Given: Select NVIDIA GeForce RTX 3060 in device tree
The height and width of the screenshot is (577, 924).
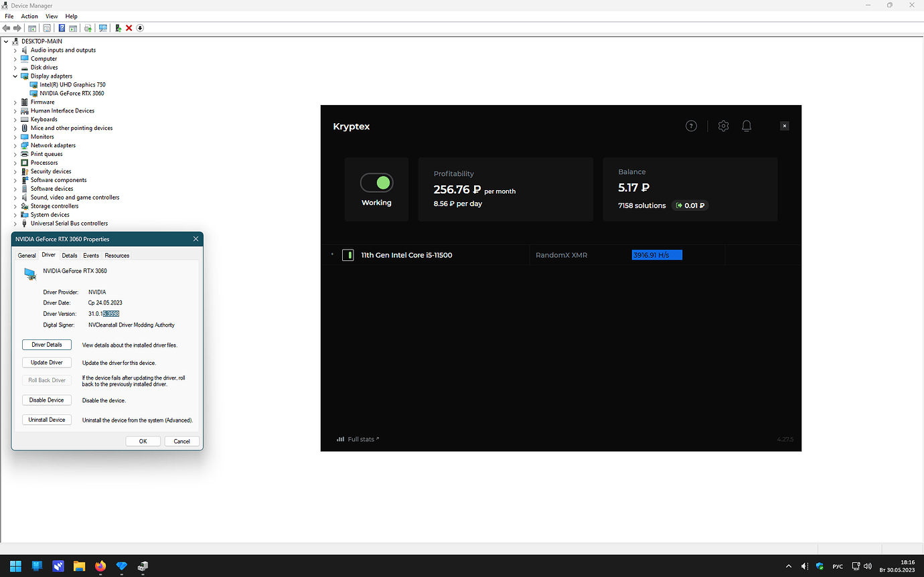Looking at the screenshot, I should coord(72,94).
